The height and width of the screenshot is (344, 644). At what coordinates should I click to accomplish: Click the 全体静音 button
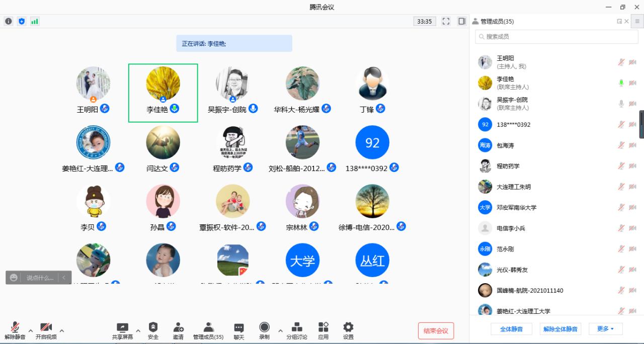click(x=511, y=329)
